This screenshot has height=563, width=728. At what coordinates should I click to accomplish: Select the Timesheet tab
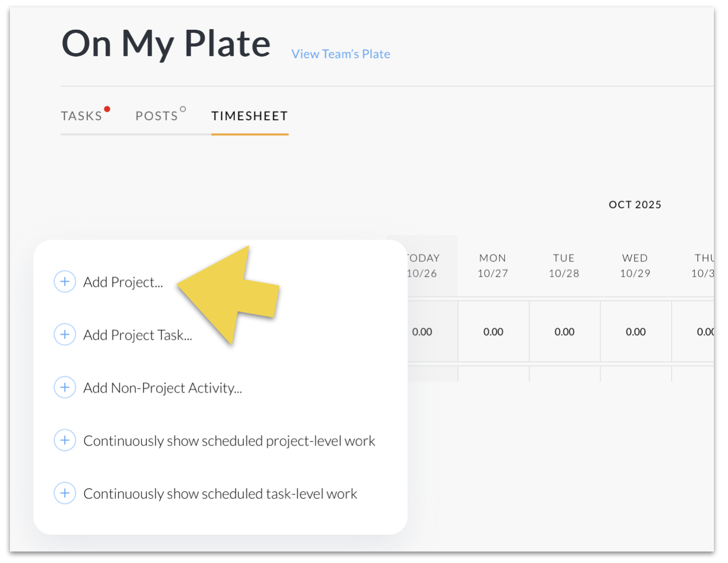pos(249,116)
